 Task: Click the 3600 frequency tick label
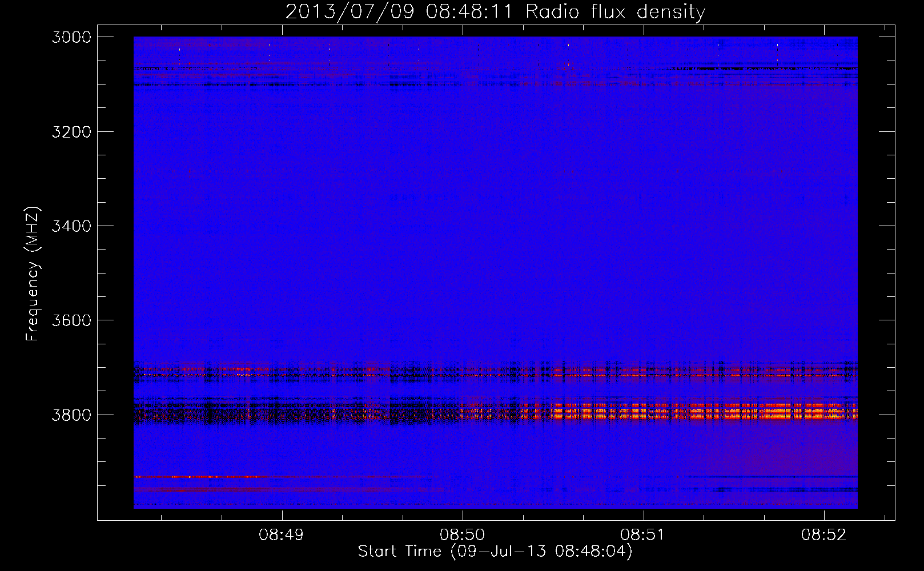point(71,320)
